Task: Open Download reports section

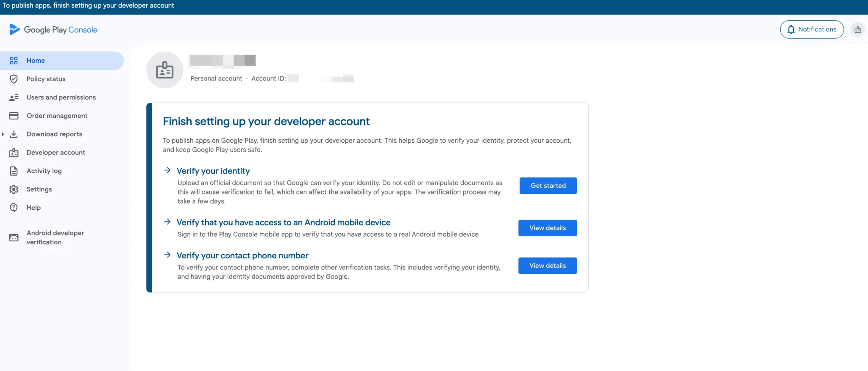Action: point(62,134)
